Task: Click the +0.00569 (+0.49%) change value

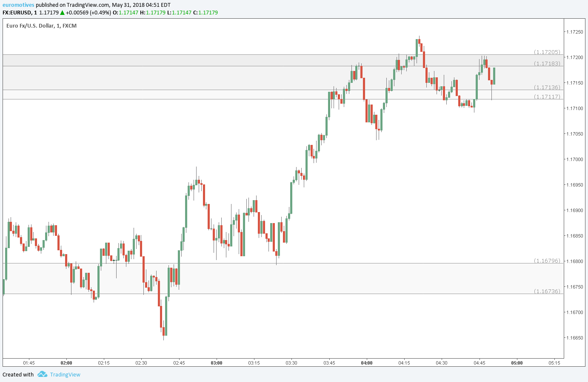Action: [x=88, y=13]
